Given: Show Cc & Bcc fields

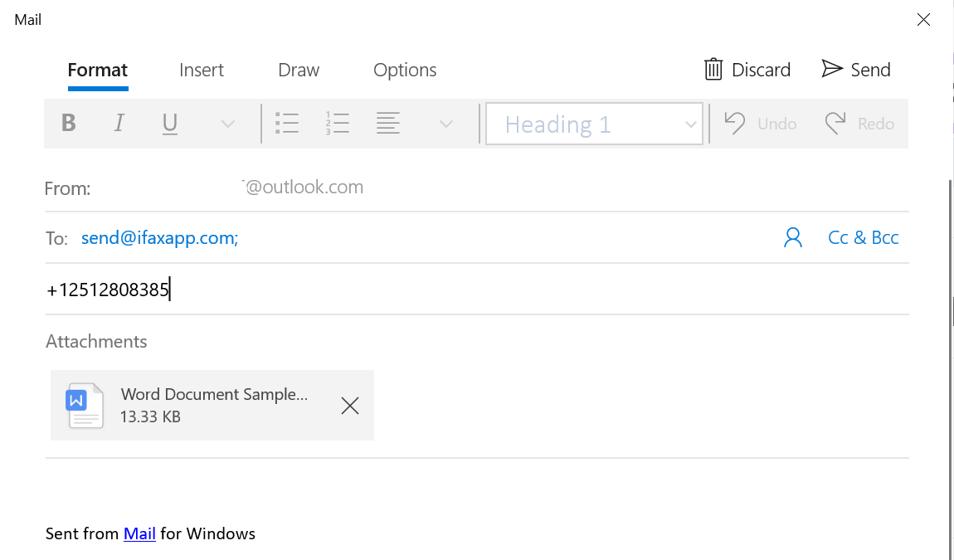Looking at the screenshot, I should (x=863, y=237).
